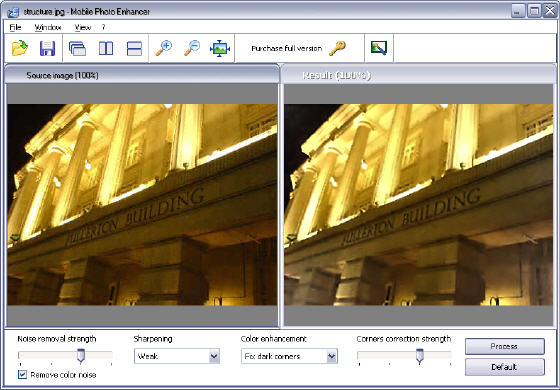Open the View menu
Viewport: 560px width, 390px height.
coord(83,27)
